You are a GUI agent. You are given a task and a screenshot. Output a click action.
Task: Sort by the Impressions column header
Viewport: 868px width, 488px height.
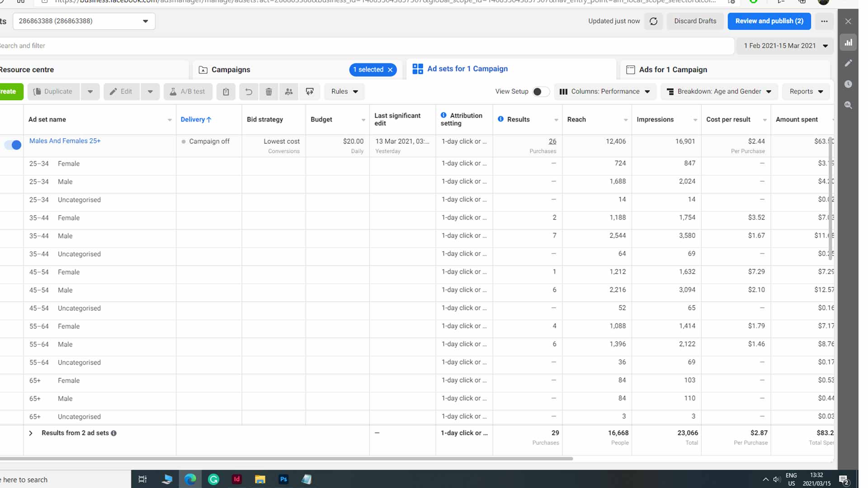coord(655,120)
